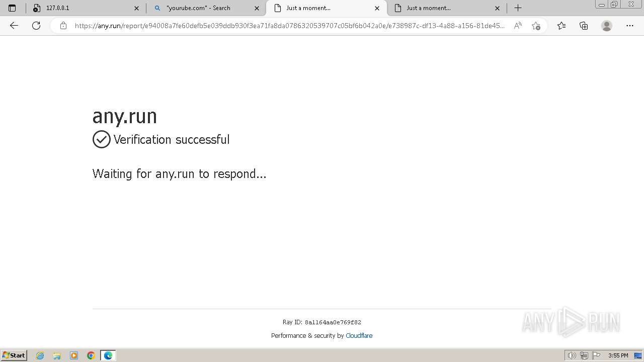Close the last Just a moment... tab
This screenshot has height=362, width=644.
(497, 8)
